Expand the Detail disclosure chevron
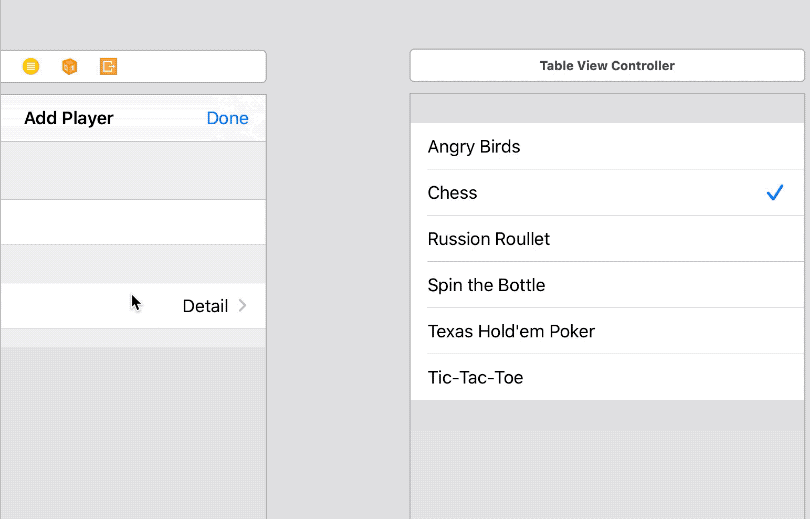810x519 pixels. coord(242,306)
